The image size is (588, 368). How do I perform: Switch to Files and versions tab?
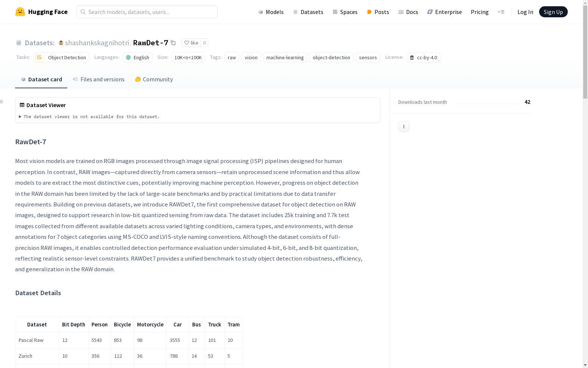pyautogui.click(x=98, y=79)
